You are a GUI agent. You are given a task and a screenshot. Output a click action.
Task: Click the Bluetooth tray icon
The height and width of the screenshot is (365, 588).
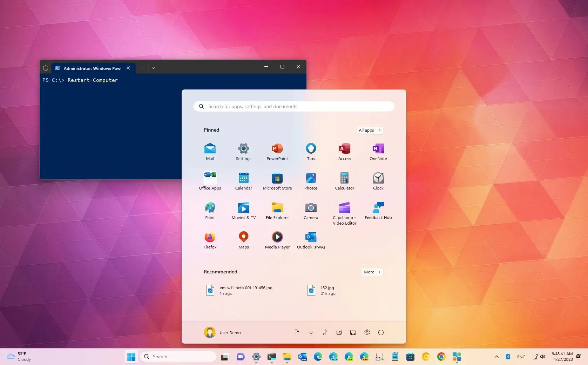[x=507, y=357]
